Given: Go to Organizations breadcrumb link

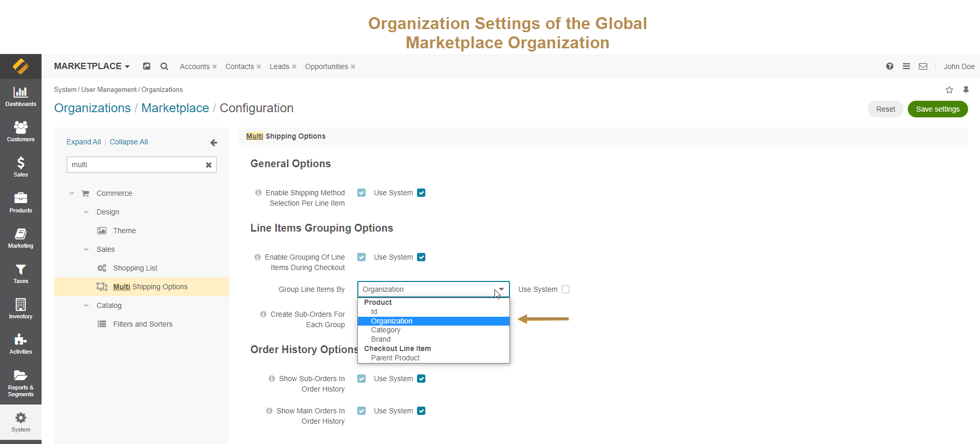Looking at the screenshot, I should pyautogui.click(x=92, y=108).
